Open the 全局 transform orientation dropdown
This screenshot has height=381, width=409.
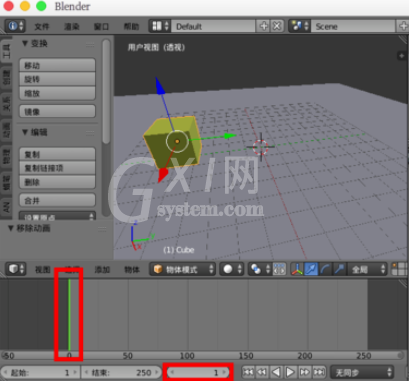367,269
